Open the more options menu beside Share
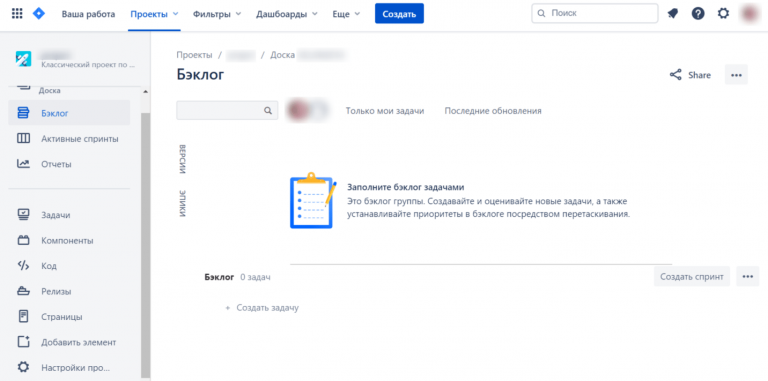768x381 pixels. point(736,75)
